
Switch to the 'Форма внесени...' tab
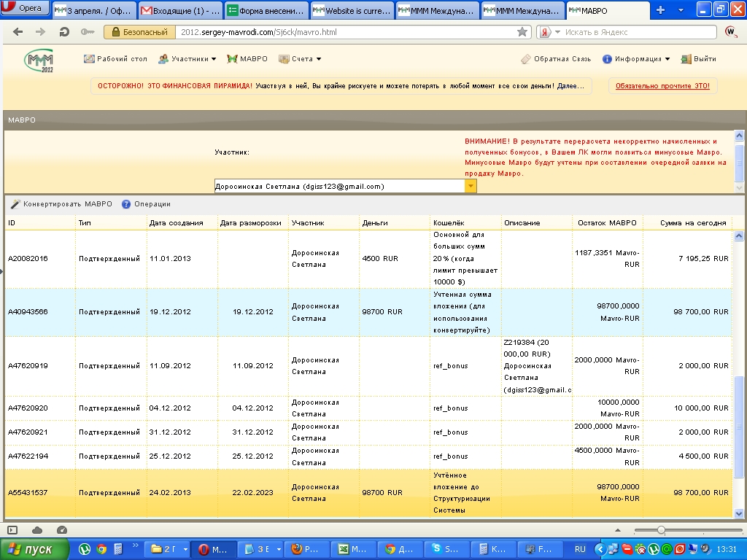pos(266,10)
